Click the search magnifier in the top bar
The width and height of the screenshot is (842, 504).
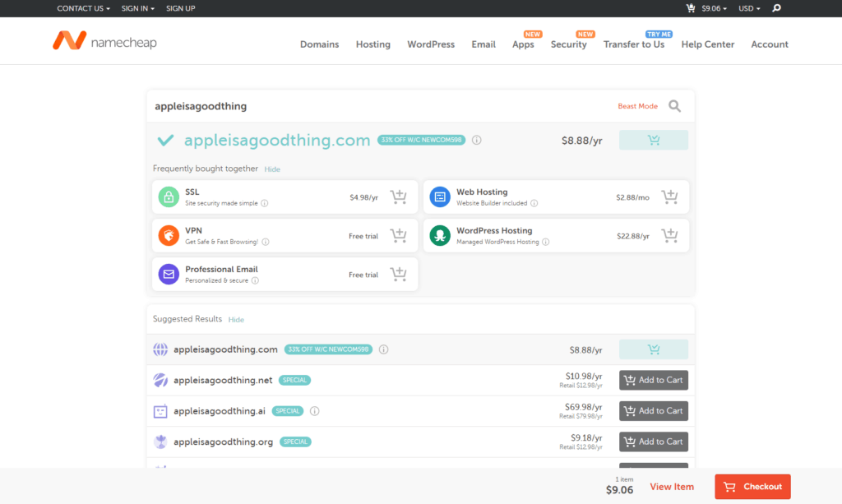tap(776, 8)
